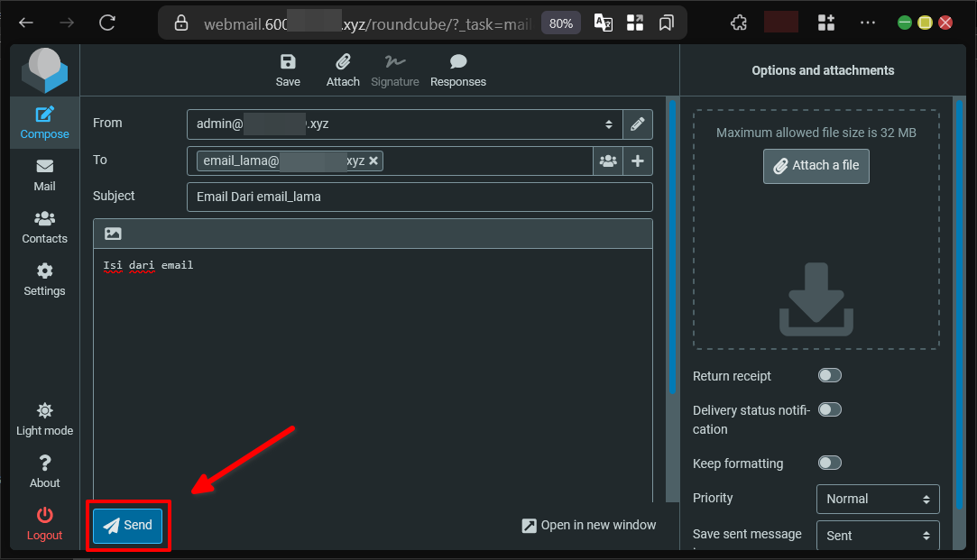Open the Responses chat bubble icon
Viewport: 977px width, 560px height.
tap(458, 62)
